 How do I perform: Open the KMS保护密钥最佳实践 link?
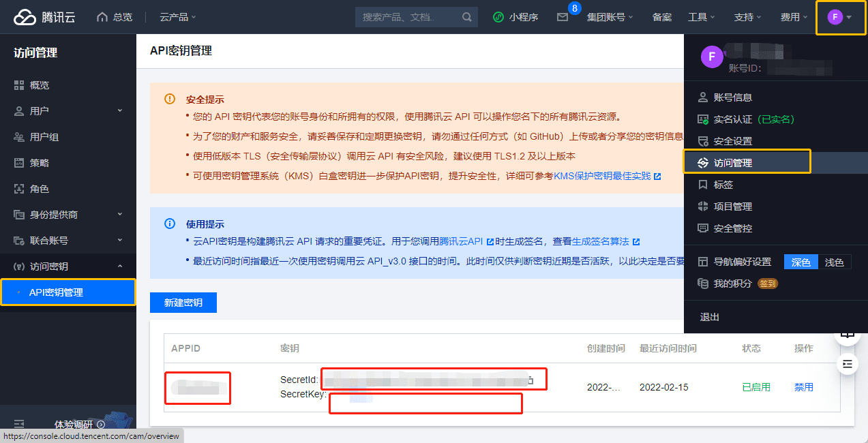point(607,176)
